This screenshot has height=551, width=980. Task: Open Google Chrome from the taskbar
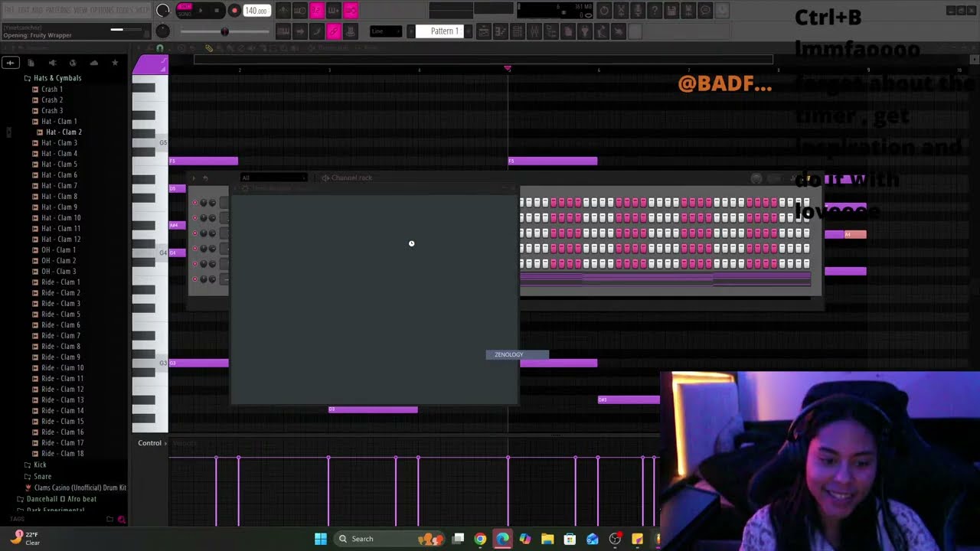pyautogui.click(x=480, y=539)
